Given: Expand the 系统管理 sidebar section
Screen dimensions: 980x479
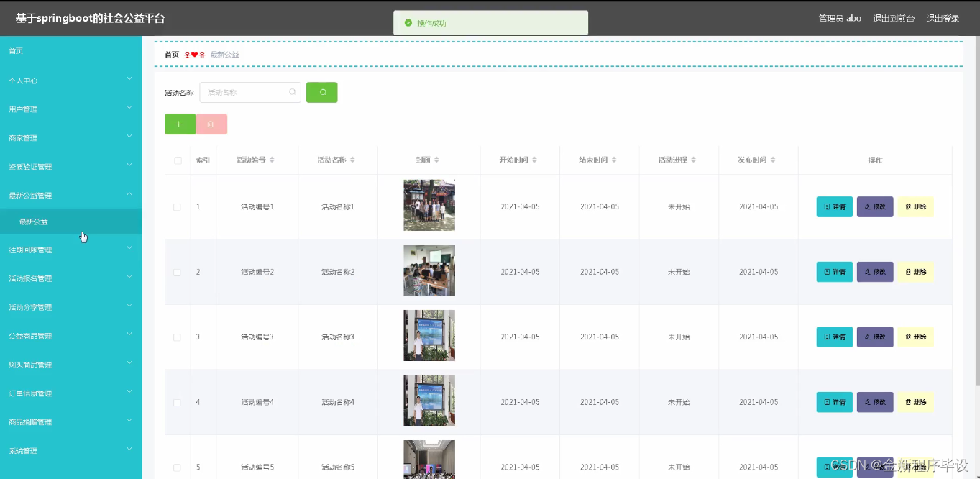Looking at the screenshot, I should (x=70, y=450).
